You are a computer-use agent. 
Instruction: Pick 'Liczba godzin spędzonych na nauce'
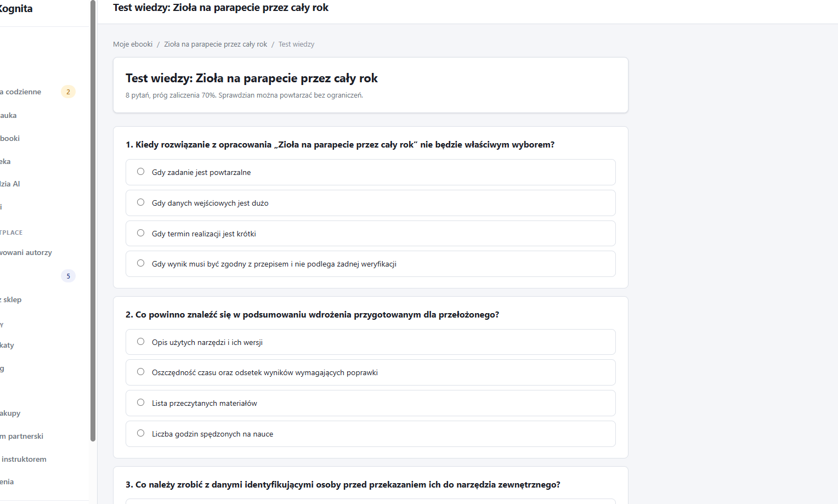(x=370, y=434)
